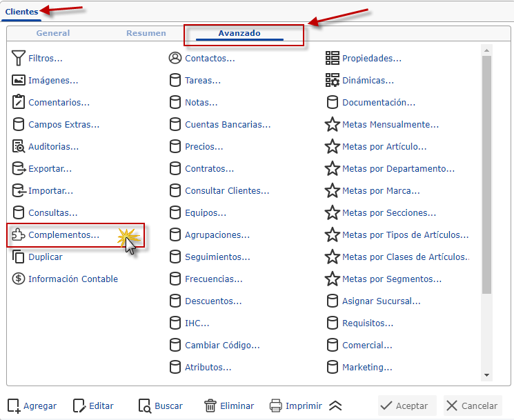Click the Campos Extras cylinder icon
The width and height of the screenshot is (514, 420).
(19, 124)
